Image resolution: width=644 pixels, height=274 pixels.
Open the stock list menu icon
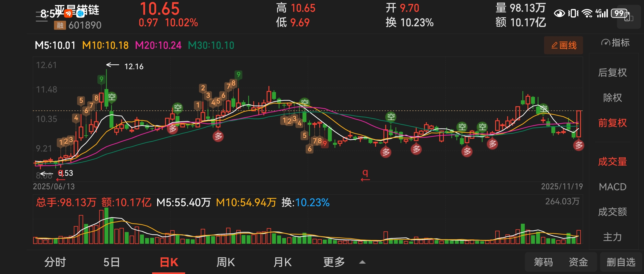click(x=42, y=17)
